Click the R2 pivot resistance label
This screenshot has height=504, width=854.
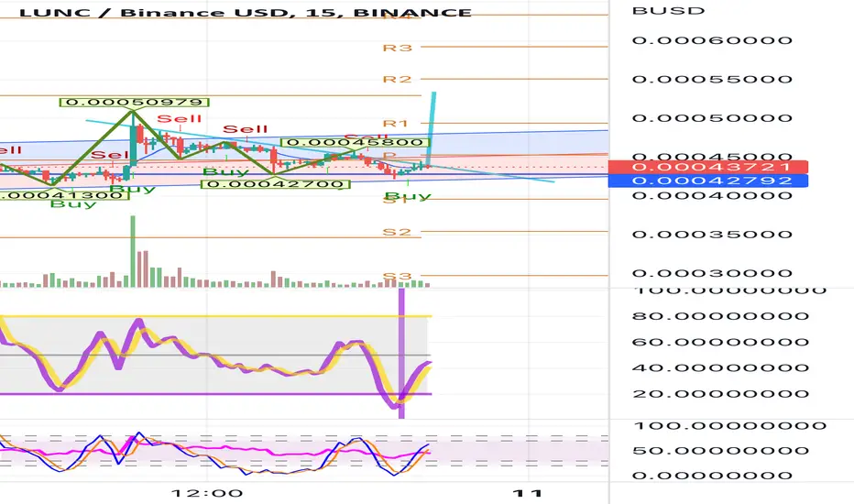(397, 80)
